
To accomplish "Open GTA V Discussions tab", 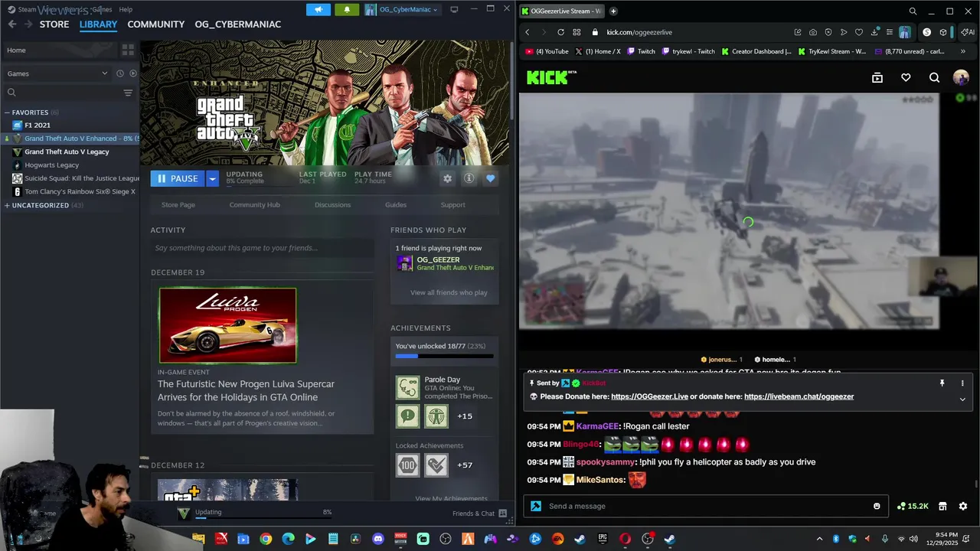I will tap(332, 204).
